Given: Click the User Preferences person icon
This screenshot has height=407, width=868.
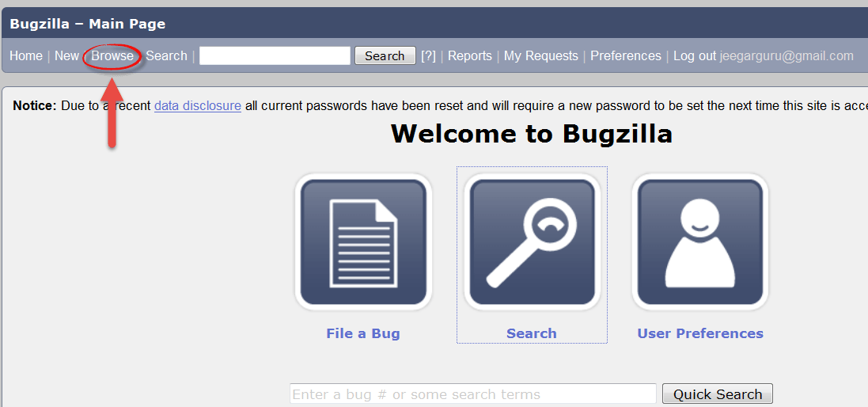Looking at the screenshot, I should coord(700,242).
